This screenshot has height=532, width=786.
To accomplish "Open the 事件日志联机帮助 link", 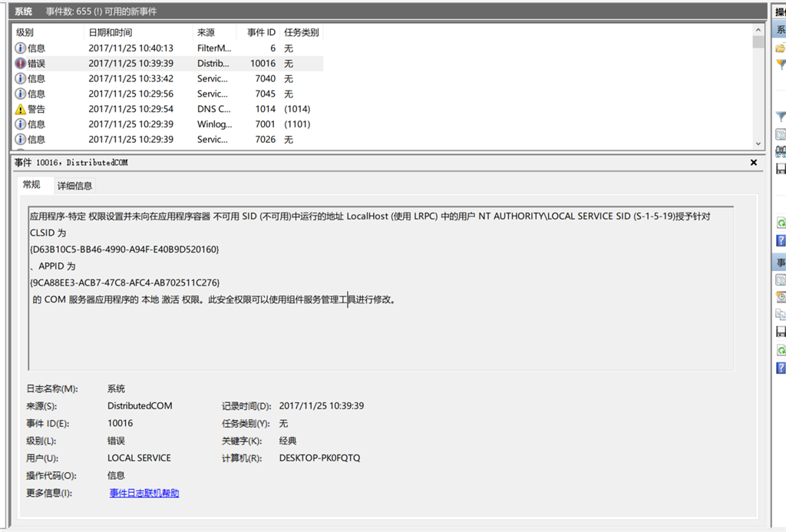I will pos(144,493).
